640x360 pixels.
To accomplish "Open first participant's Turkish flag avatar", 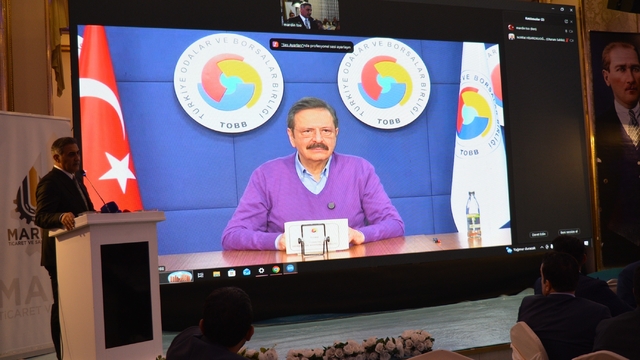I will 511,27.
